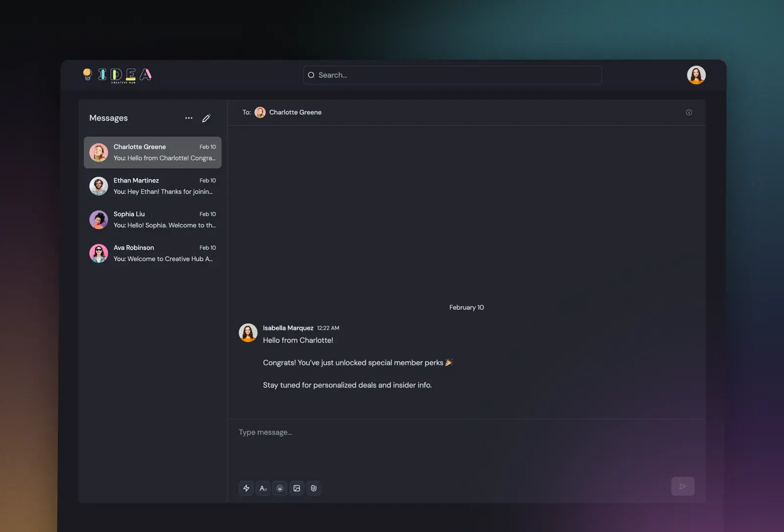The height and width of the screenshot is (532, 784).
Task: Open Charlotte Greene conversation in list
Action: (152, 152)
